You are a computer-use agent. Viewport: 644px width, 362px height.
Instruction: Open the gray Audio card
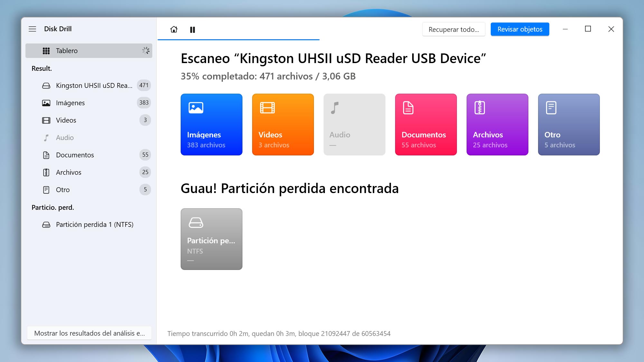pos(355,125)
